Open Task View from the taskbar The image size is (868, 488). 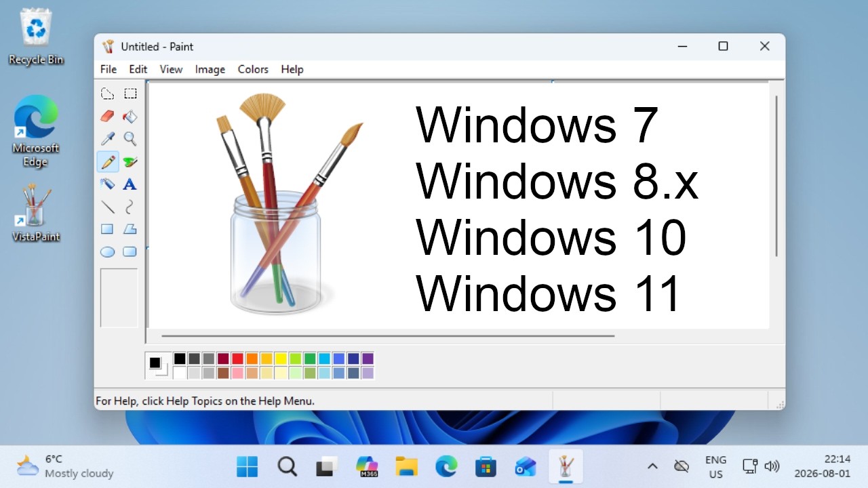pos(327,466)
